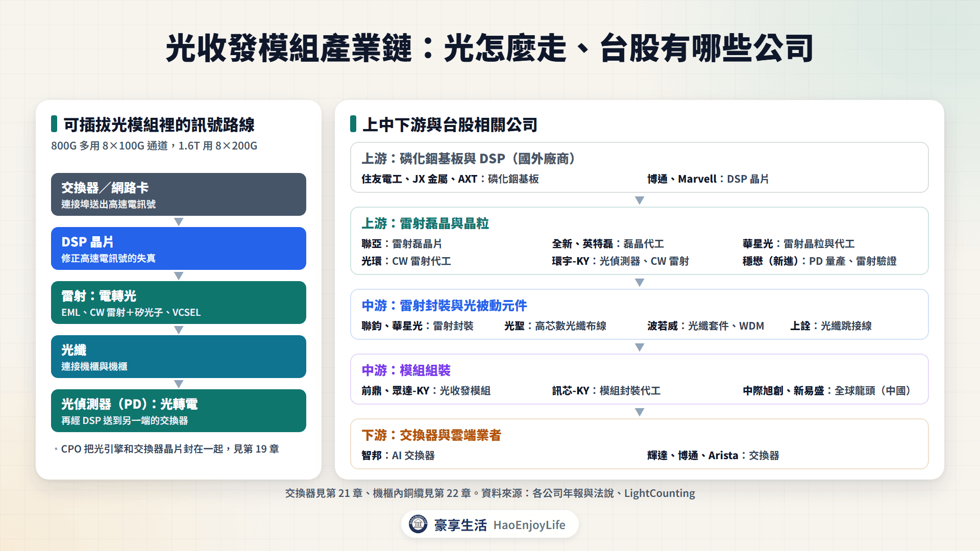
Task: Click the blue DSP 晶片 block
Action: tap(179, 248)
